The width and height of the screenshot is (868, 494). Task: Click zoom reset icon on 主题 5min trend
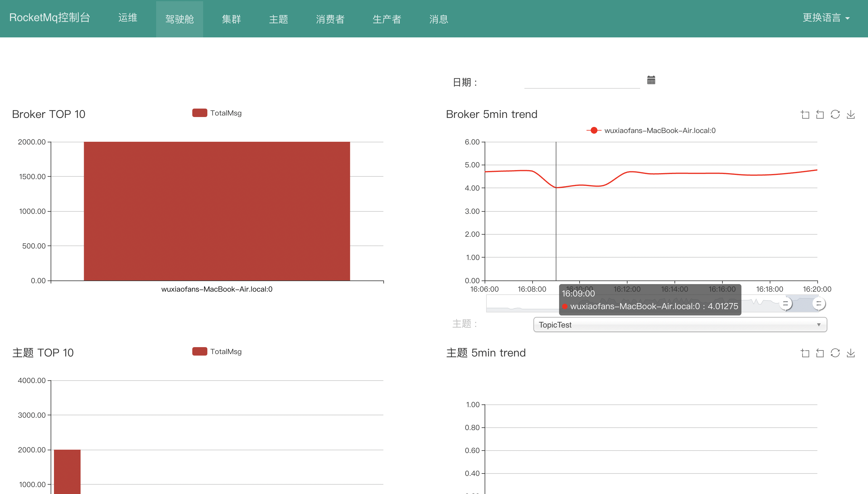tap(820, 353)
